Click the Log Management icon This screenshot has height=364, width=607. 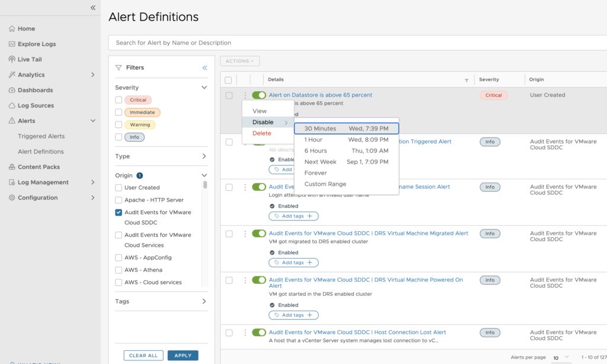tap(12, 183)
